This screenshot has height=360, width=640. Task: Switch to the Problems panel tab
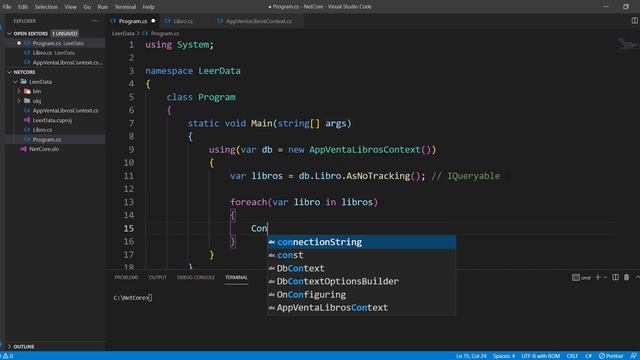pyautogui.click(x=127, y=278)
